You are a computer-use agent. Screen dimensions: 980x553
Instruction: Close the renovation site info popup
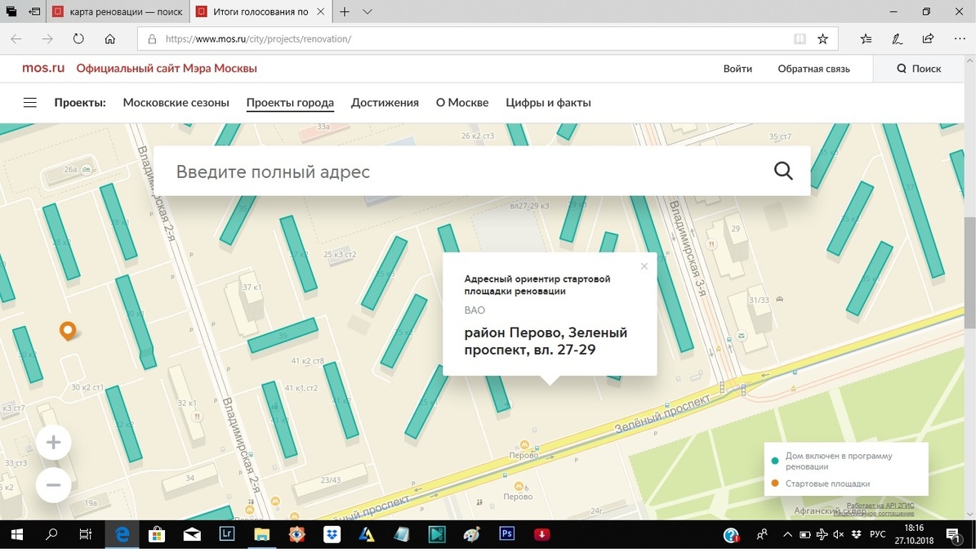[644, 266]
